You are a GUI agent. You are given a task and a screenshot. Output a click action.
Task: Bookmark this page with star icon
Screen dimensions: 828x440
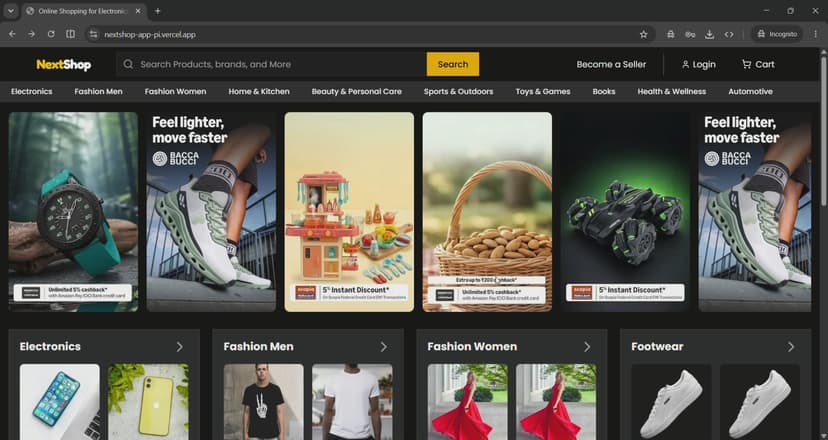[643, 34]
